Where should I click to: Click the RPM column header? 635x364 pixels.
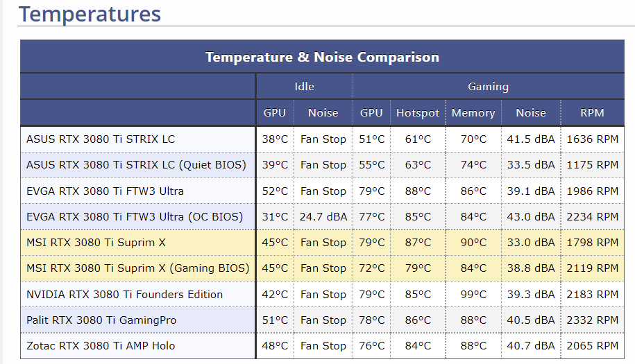coord(592,112)
